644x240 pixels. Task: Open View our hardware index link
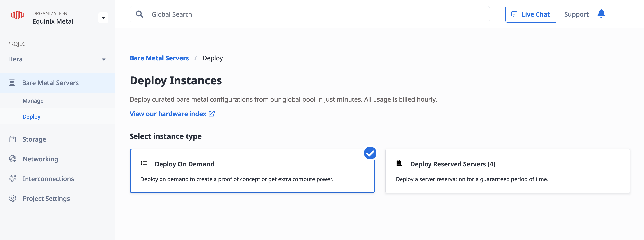click(x=168, y=114)
